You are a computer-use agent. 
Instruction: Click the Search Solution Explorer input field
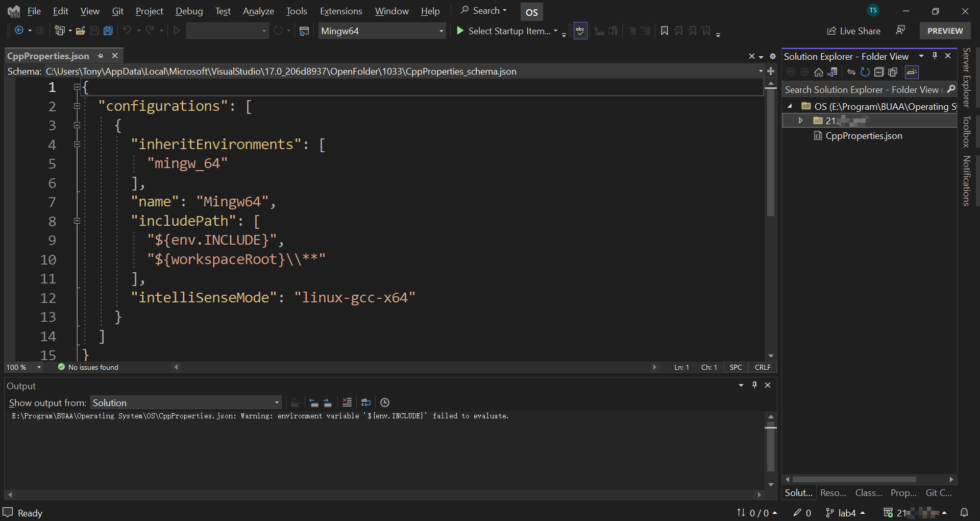pos(862,90)
